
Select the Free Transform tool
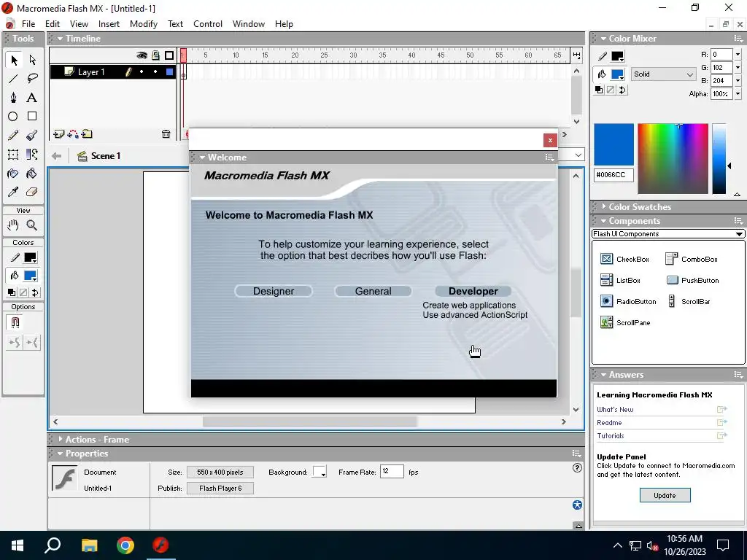[13, 155]
